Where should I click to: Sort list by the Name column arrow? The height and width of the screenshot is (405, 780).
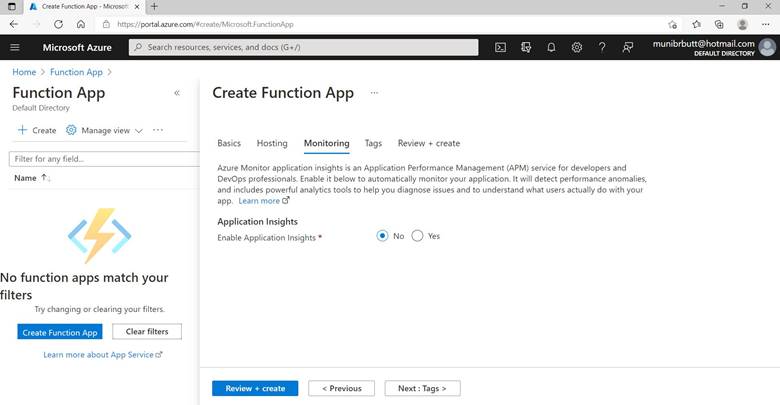(45, 178)
